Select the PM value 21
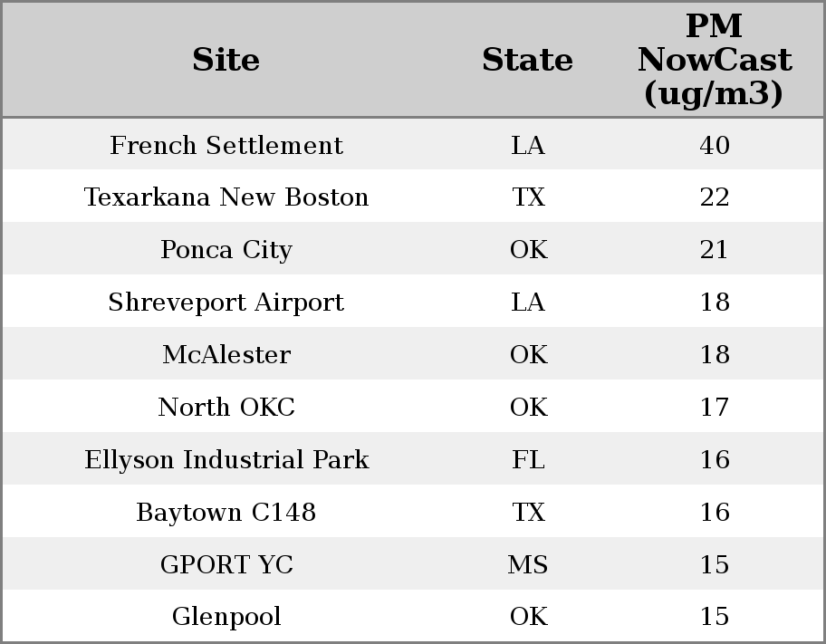Viewport: 826px width, 644px height. tap(714, 250)
